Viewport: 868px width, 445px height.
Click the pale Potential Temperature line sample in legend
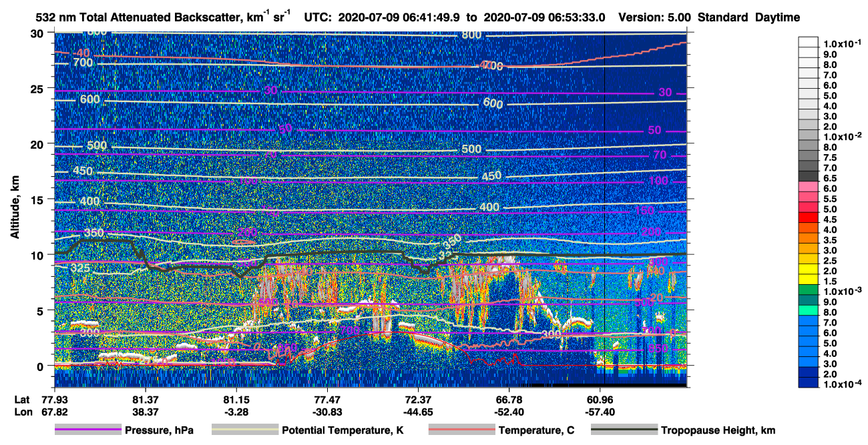pos(244,430)
